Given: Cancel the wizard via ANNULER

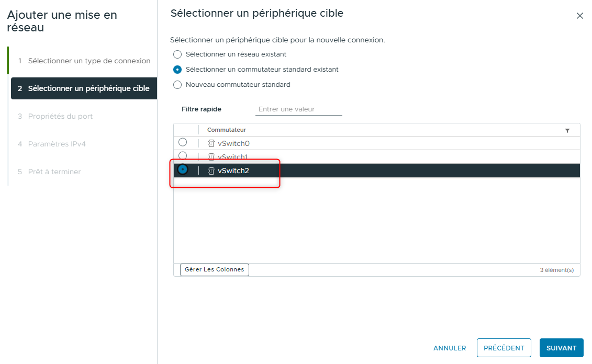Looking at the screenshot, I should [450, 348].
